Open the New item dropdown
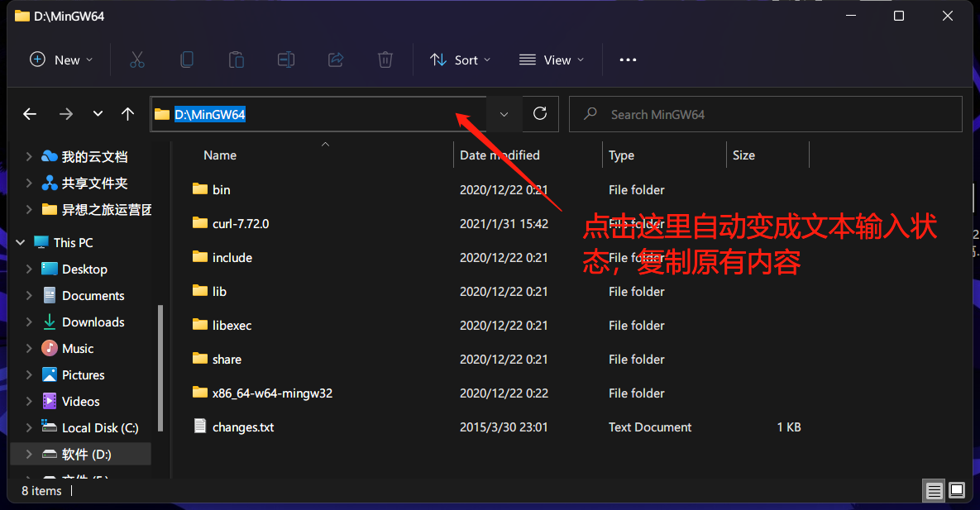Viewport: 980px width, 510px height. click(61, 60)
